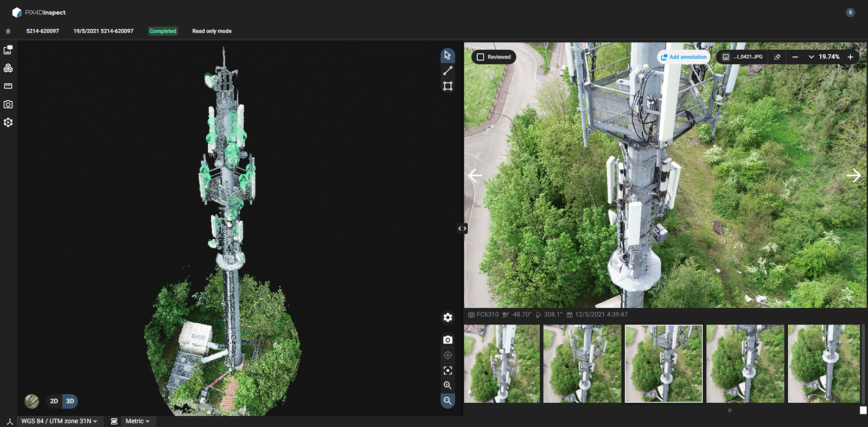Expand the 19.74% zoom level dropdown
This screenshot has height=427, width=868.
coord(811,57)
